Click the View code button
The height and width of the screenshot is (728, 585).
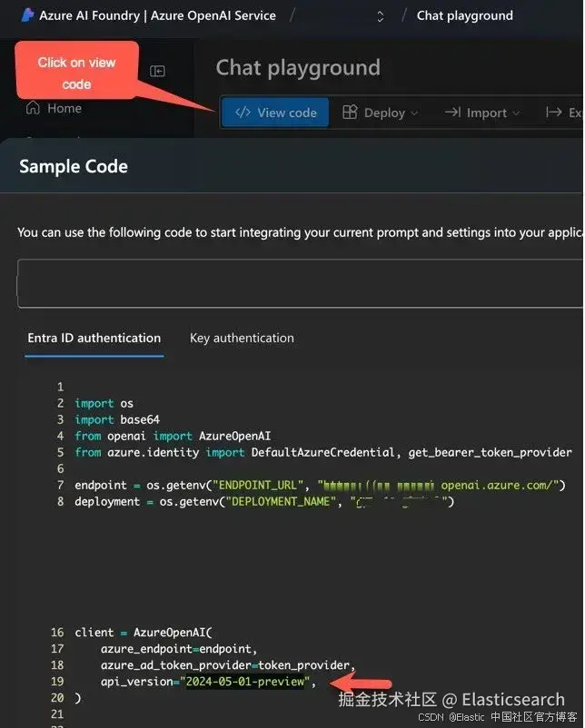(x=275, y=113)
